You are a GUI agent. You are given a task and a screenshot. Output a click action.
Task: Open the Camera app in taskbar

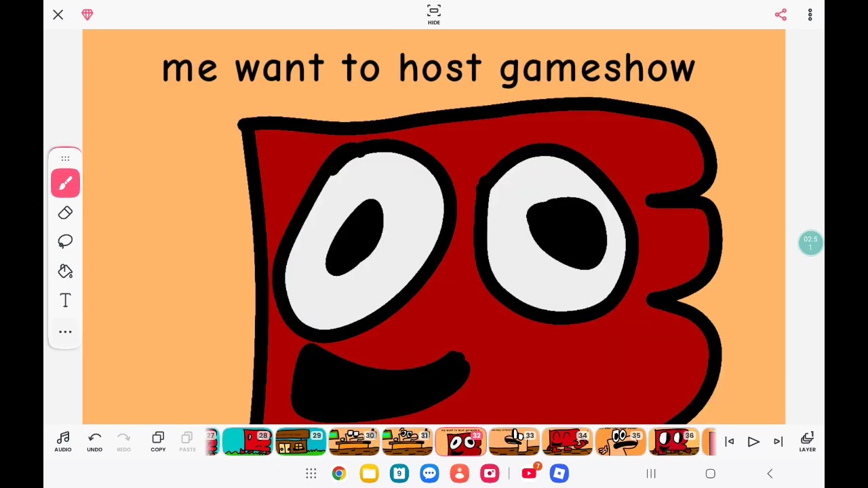[490, 473]
